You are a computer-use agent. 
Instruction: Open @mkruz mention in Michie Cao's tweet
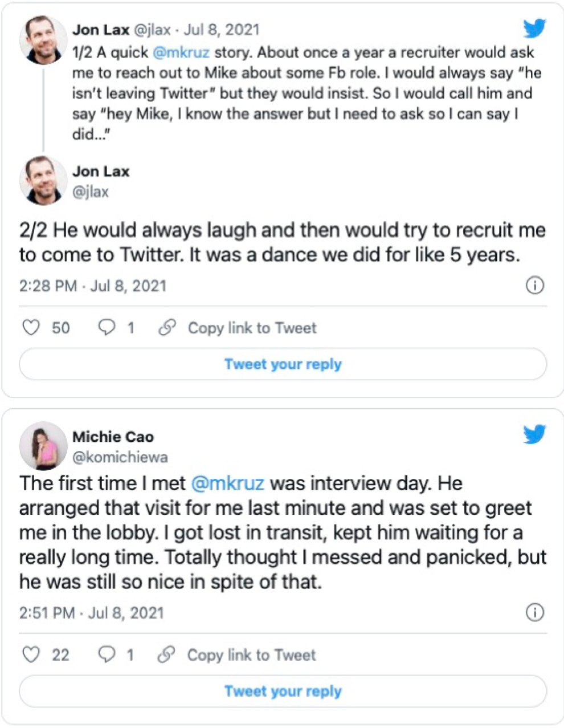coord(228,483)
